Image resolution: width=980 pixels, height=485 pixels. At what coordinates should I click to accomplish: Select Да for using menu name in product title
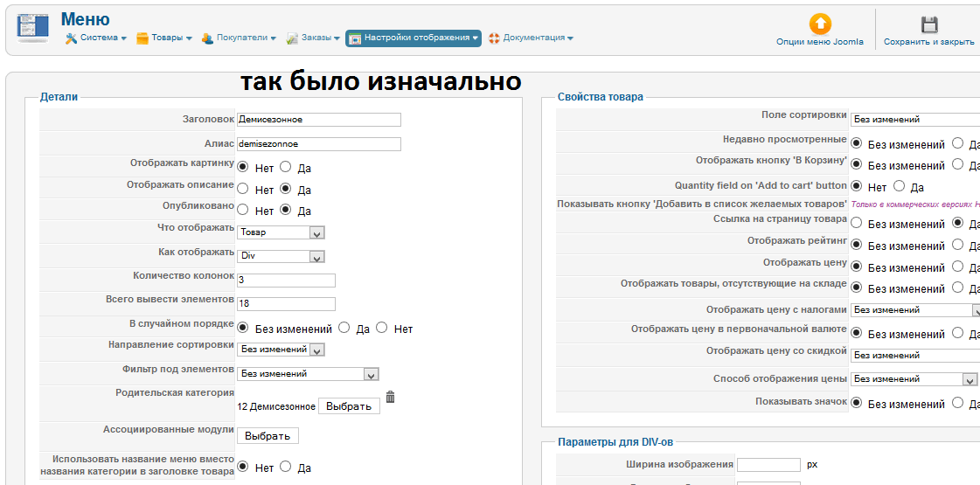[x=285, y=466]
